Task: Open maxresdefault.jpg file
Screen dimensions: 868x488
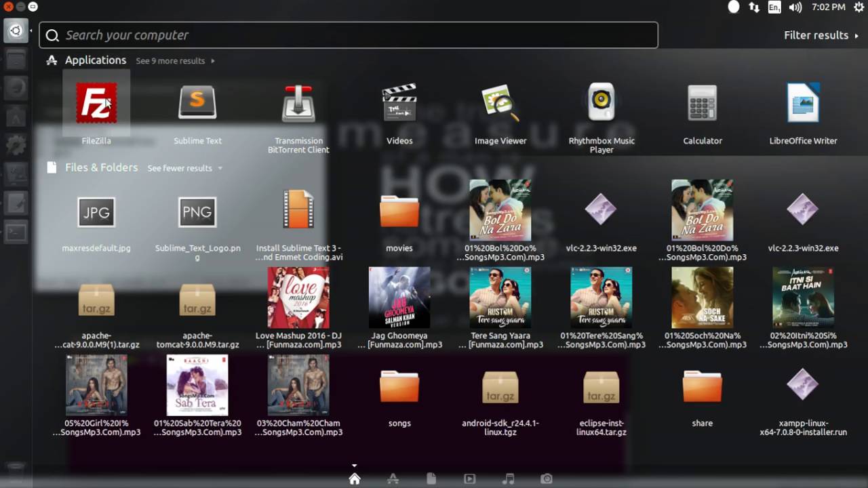Action: [x=96, y=212]
